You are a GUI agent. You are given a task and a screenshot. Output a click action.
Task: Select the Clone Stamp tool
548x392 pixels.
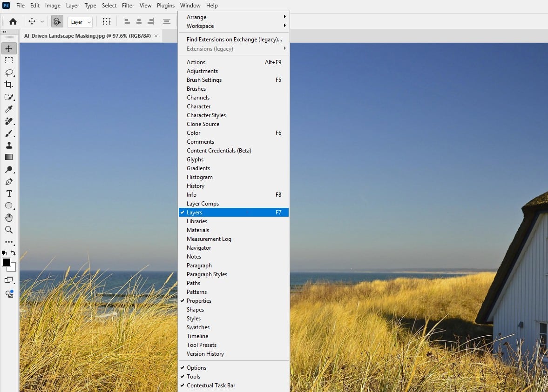click(x=9, y=146)
